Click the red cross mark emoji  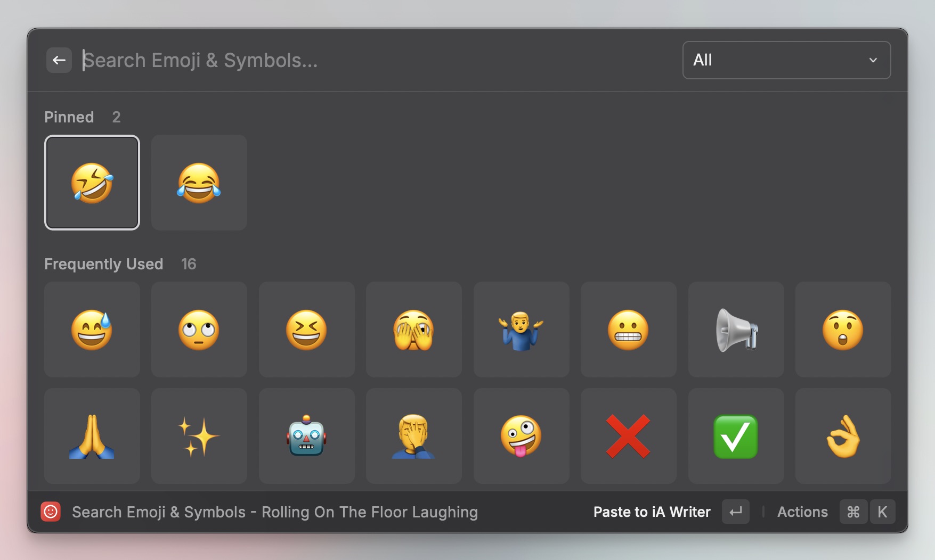pos(629,436)
